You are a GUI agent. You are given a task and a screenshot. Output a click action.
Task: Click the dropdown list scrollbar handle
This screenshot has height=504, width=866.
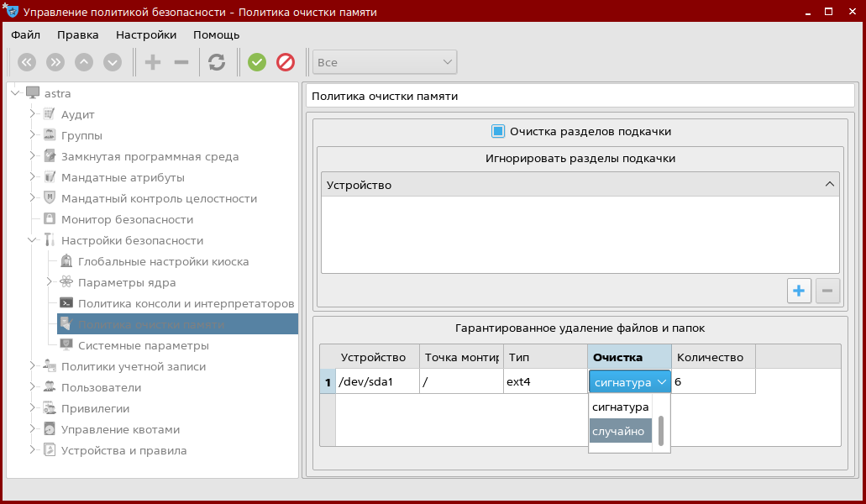tap(661, 431)
